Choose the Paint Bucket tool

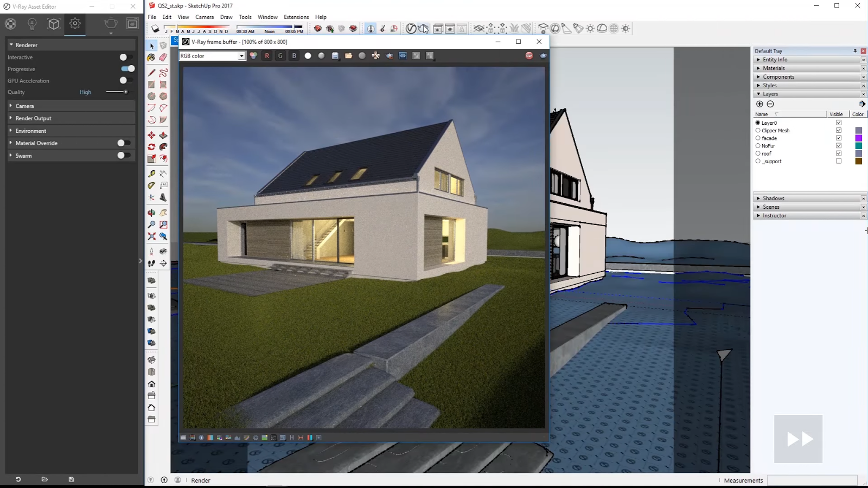[x=151, y=57]
